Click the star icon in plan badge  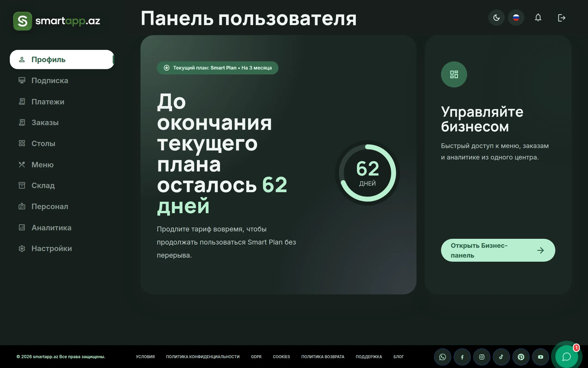pos(167,68)
